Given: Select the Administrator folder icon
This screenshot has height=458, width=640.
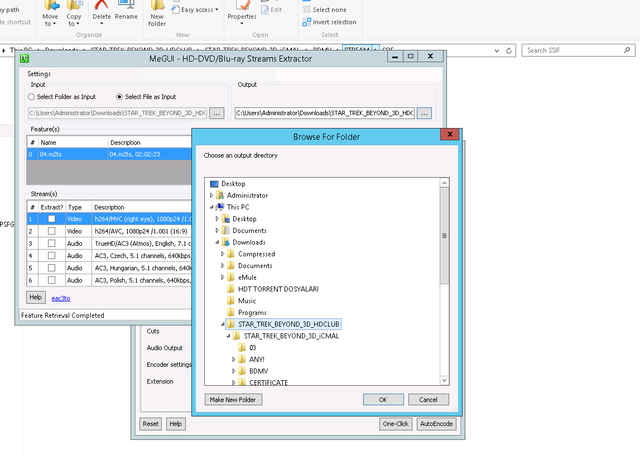Looking at the screenshot, I should point(220,196).
